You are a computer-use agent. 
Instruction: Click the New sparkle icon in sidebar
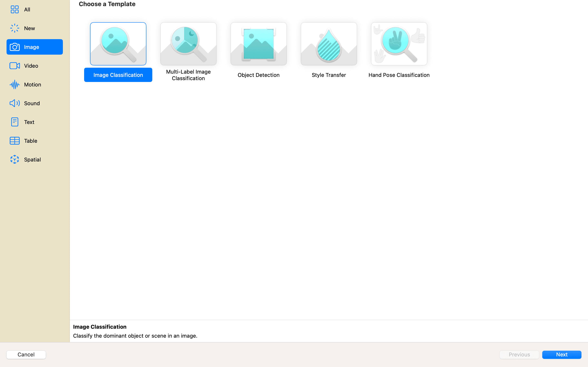coord(14,28)
